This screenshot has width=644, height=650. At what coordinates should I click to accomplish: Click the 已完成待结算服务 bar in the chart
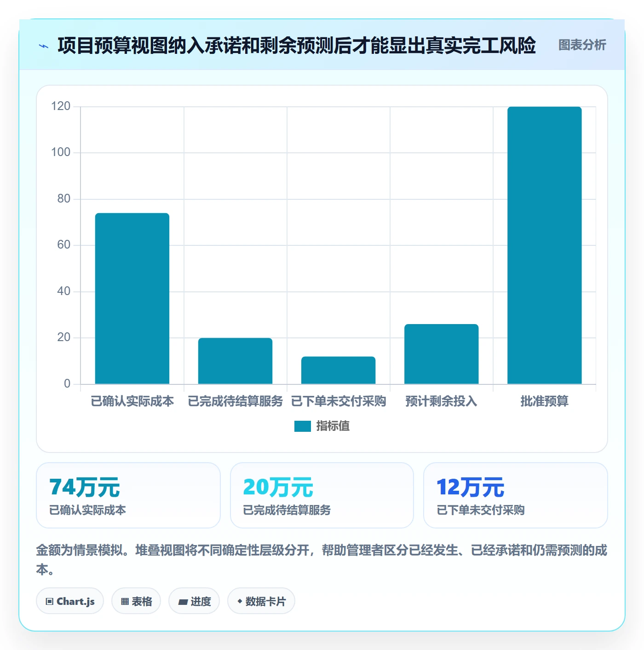tap(236, 361)
